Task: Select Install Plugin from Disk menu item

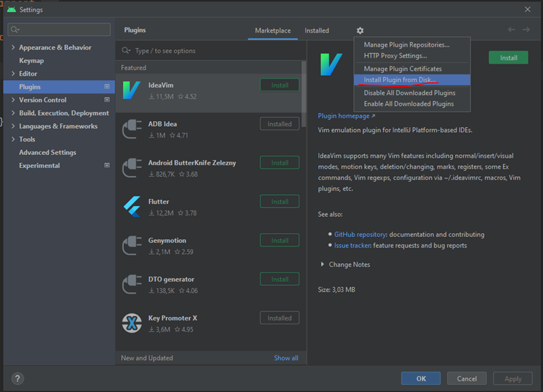Action: 399,80
